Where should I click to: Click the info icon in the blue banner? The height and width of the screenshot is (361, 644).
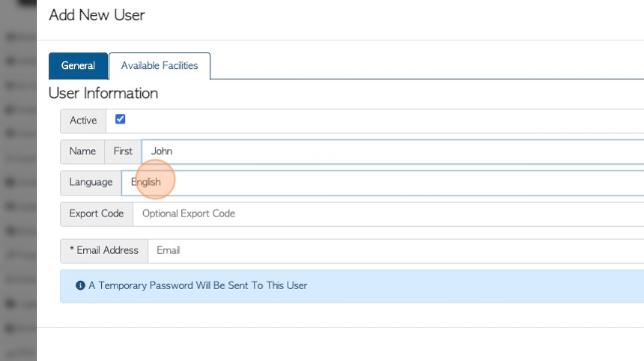coord(80,285)
